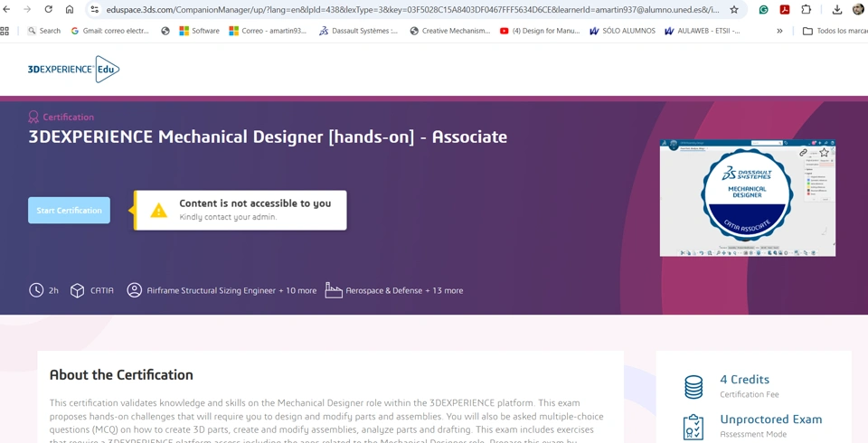The width and height of the screenshot is (868, 443).
Task: Click the Certification ribbon icon
Action: coord(33,117)
